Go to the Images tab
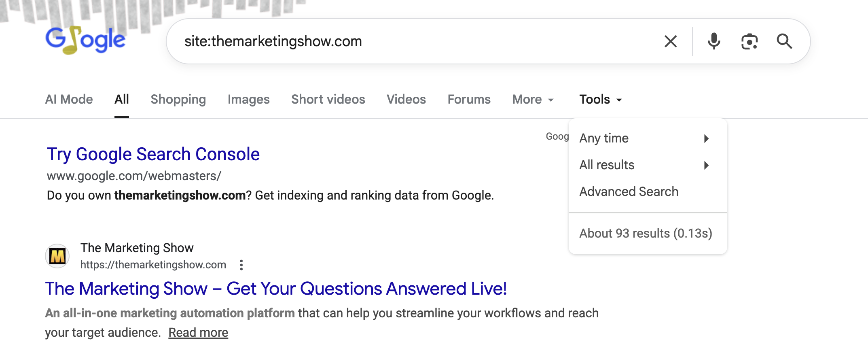Image resolution: width=868 pixels, height=357 pixels. coord(248,100)
